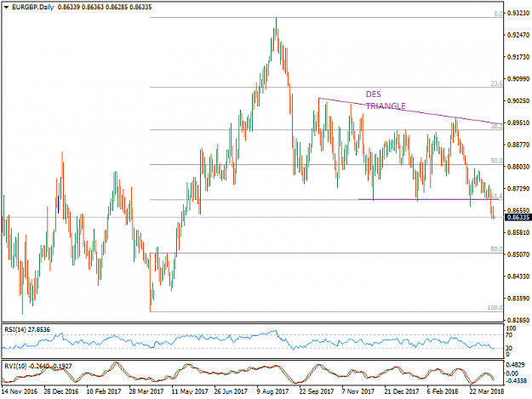Select the RVI scale value -0.4338
532x399 pixels.
click(x=517, y=380)
